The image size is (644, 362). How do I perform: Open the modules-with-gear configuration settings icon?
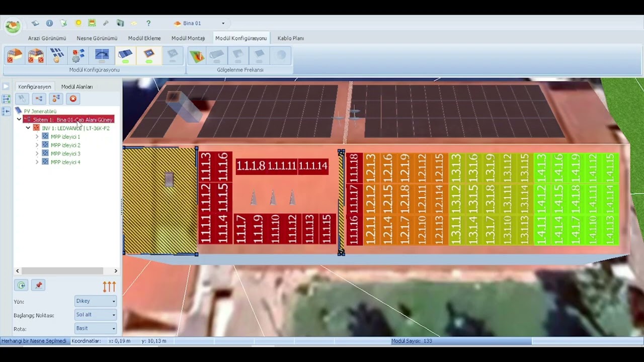(78, 55)
